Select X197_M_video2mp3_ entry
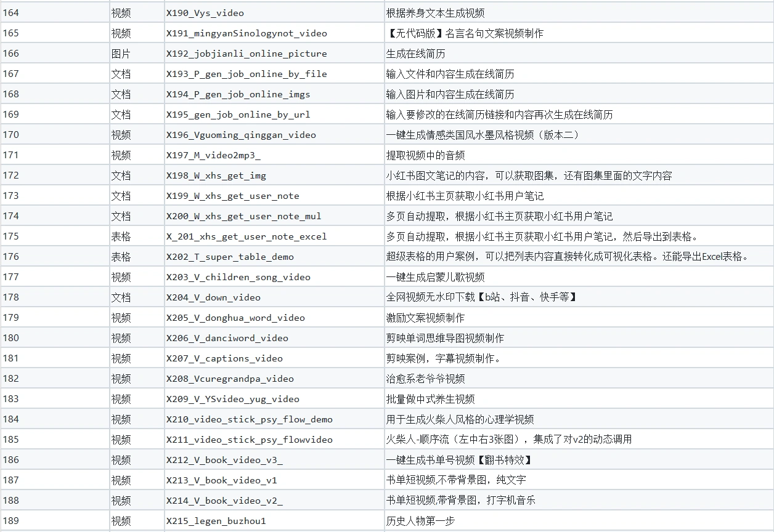The image size is (774, 532). pos(213,155)
